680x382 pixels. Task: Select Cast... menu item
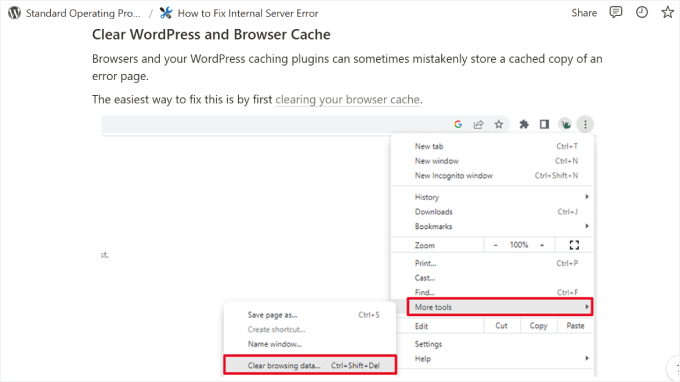pyautogui.click(x=492, y=278)
